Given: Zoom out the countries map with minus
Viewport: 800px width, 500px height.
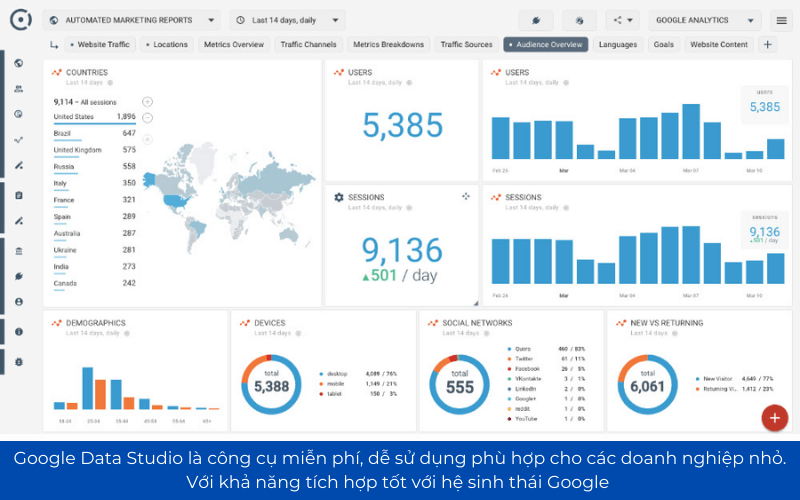Looking at the screenshot, I should tap(147, 118).
